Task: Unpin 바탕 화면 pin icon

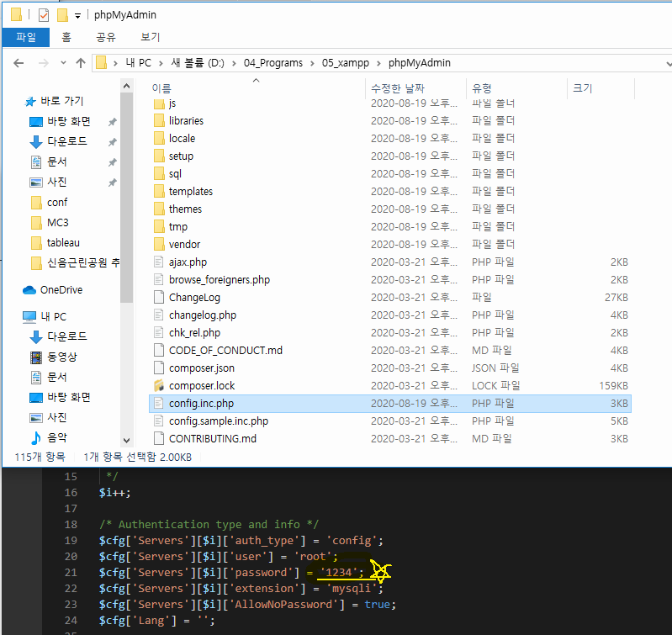Action: pos(113,122)
